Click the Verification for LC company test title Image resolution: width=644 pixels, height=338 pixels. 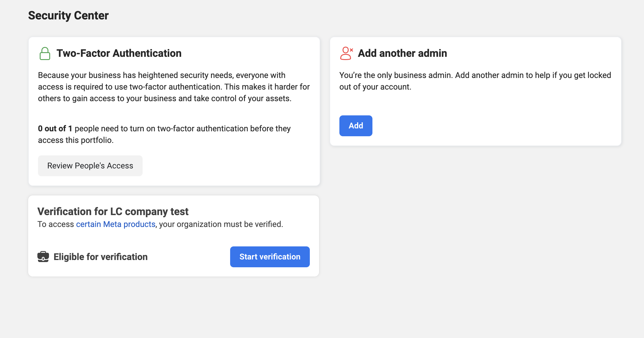(113, 211)
